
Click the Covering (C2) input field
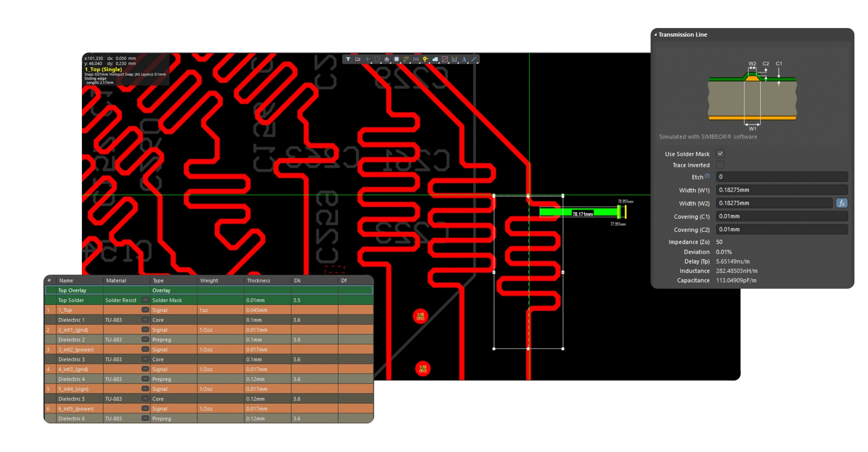pos(782,229)
